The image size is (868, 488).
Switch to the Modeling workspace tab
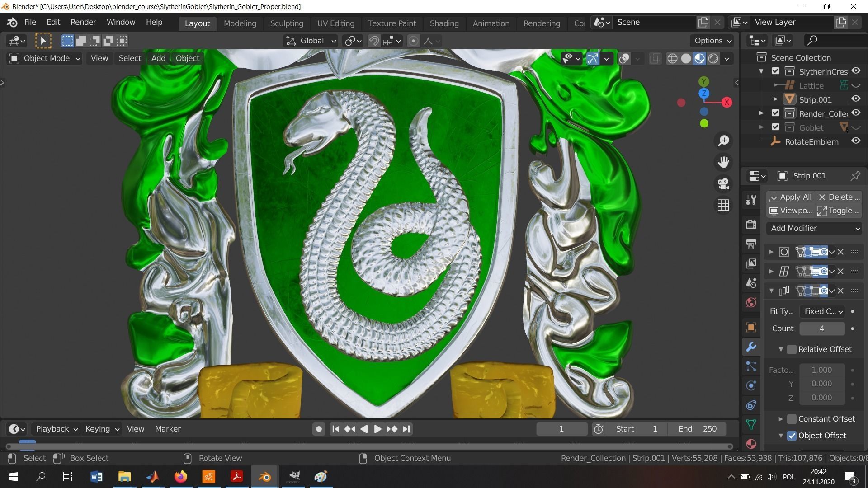tap(240, 23)
